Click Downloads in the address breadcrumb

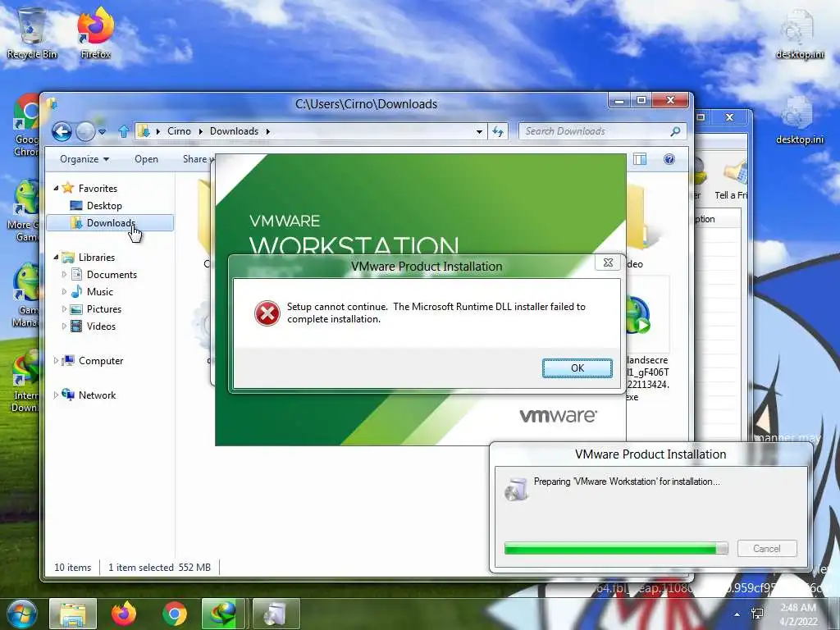pyautogui.click(x=234, y=131)
